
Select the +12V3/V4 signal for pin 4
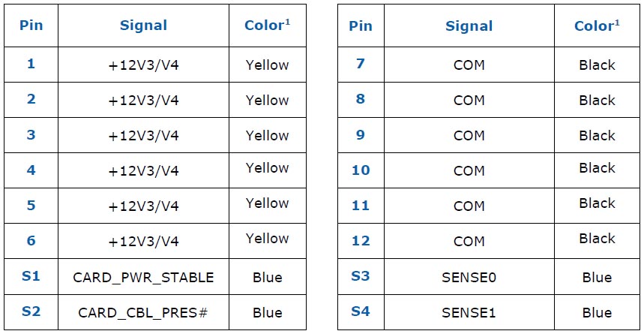(x=143, y=170)
